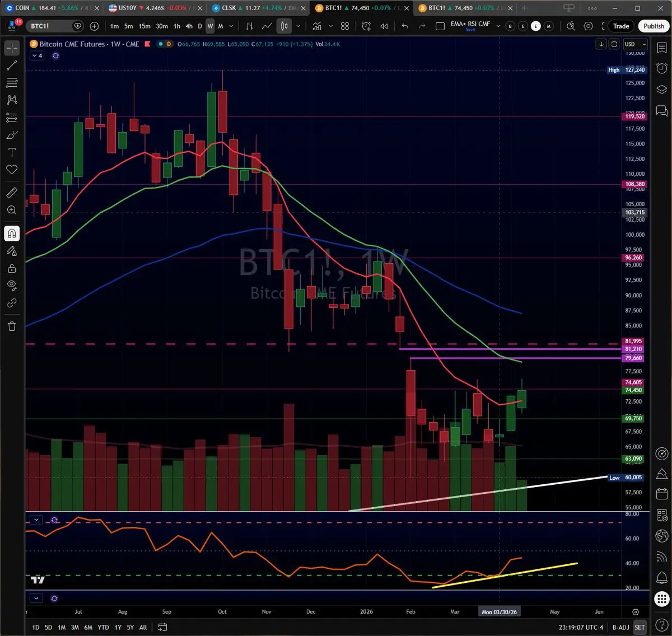Set chart range to 5Y
The image size is (672, 636).
coord(130,627)
